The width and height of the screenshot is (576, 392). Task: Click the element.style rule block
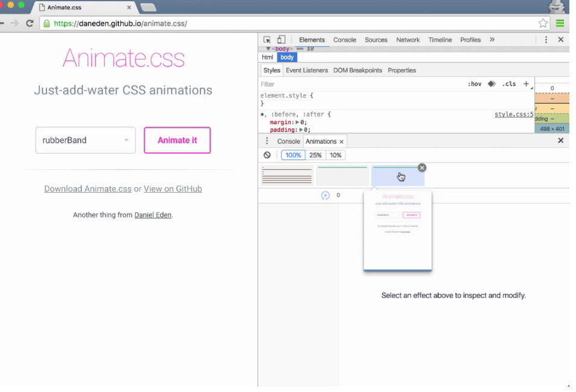click(397, 99)
